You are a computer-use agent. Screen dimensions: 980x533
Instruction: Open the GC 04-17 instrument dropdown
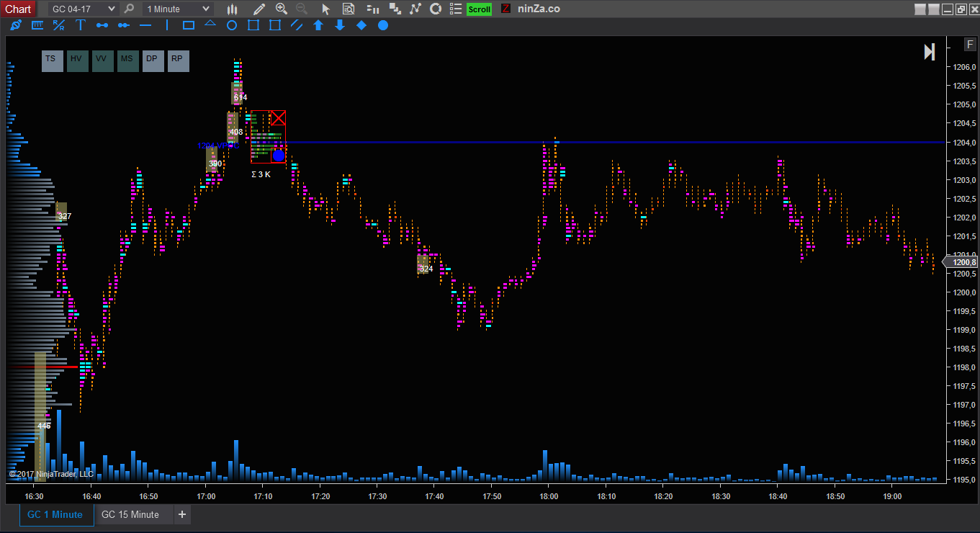pyautogui.click(x=83, y=9)
